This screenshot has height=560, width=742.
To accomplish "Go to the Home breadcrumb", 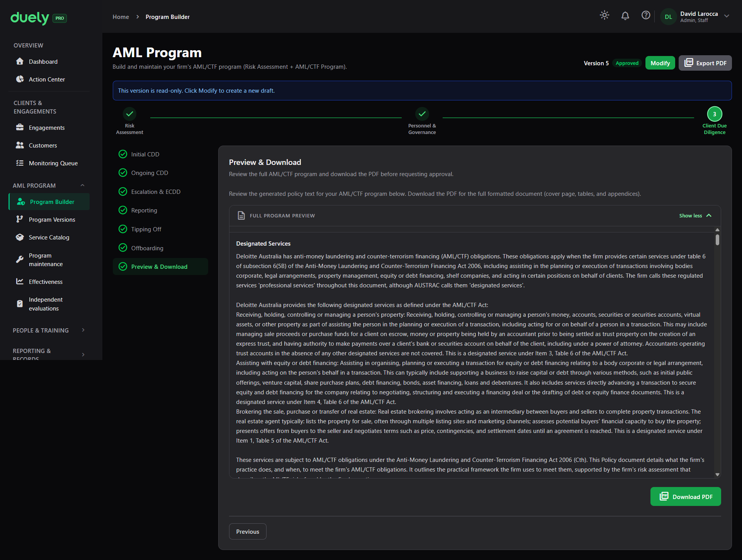I will (x=121, y=17).
